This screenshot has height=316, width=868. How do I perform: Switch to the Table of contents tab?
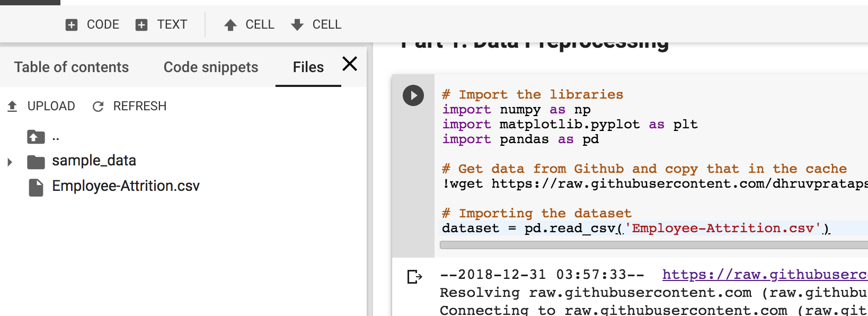[x=72, y=67]
